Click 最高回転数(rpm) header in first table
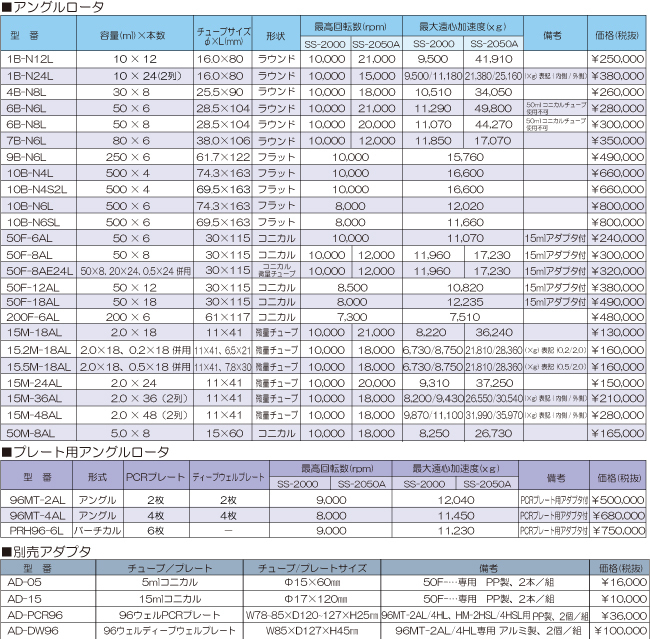The image size is (650, 639). (350, 27)
